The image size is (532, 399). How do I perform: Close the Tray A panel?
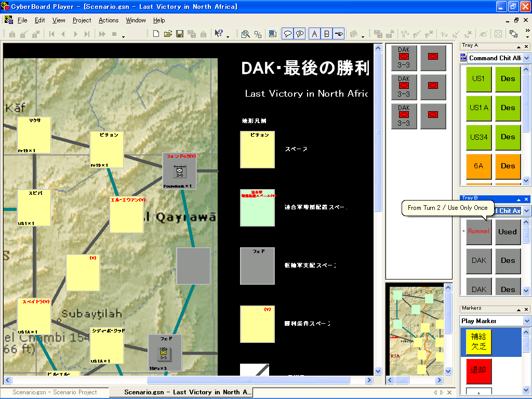pos(526,46)
